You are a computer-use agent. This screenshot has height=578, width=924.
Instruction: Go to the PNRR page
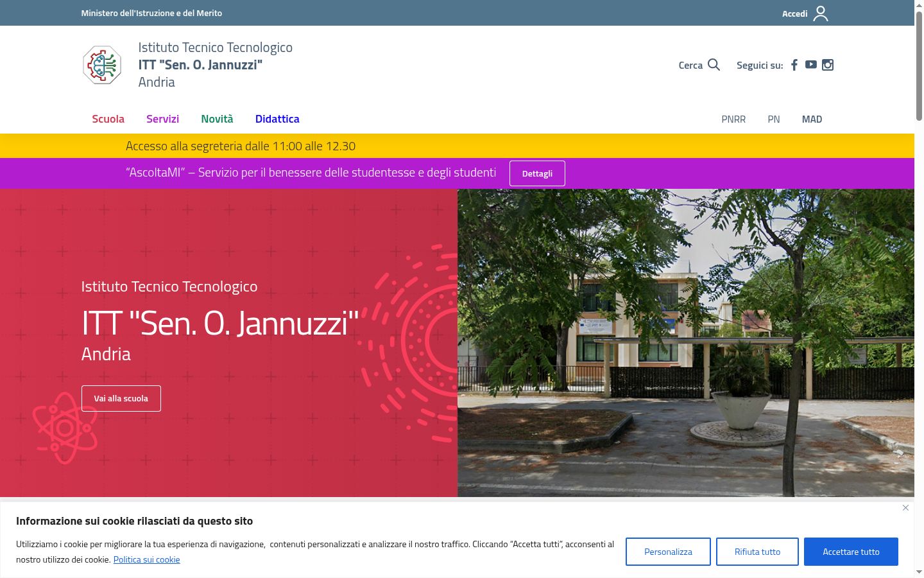[733, 119]
